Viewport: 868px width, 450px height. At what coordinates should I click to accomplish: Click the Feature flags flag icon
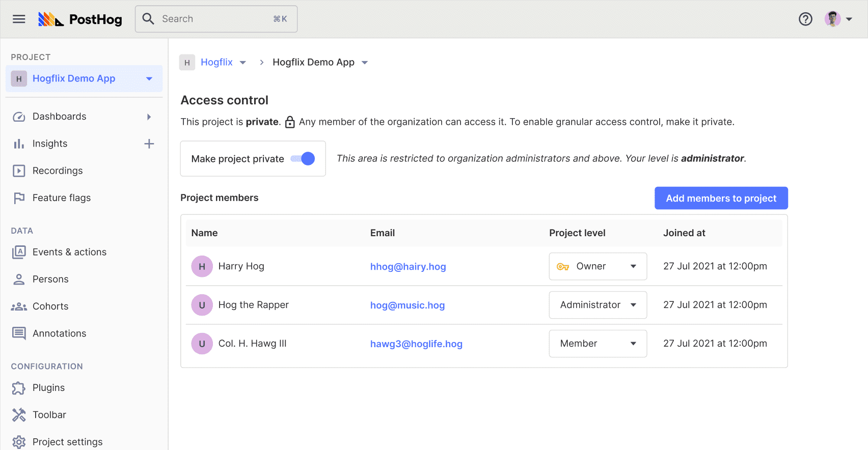point(19,198)
